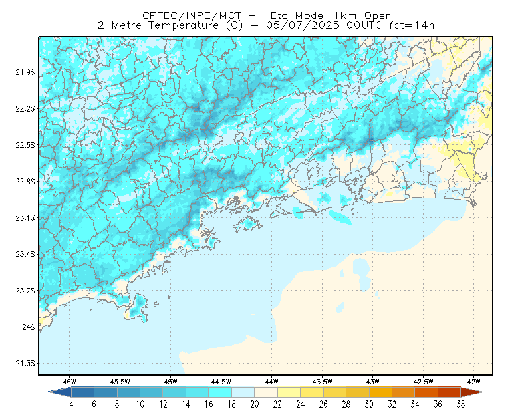
Task: Click the large island near 44.2W 23.1S
Action: 247,224
